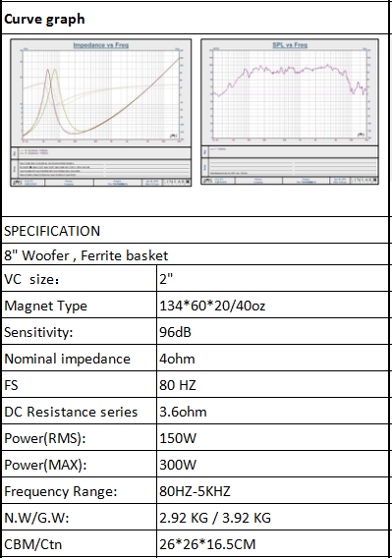The width and height of the screenshot is (392, 558).
Task: Select the 26*26*16.5CM CBM value cell
Action: (273, 543)
